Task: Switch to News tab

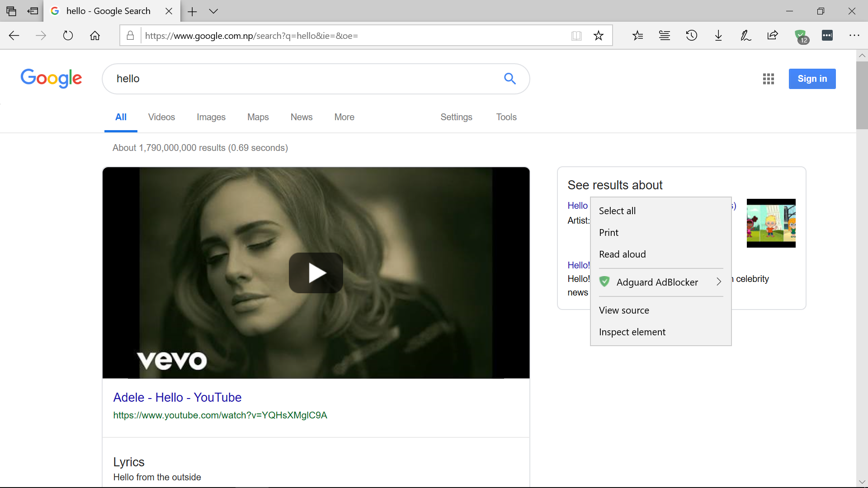Action: coord(302,117)
